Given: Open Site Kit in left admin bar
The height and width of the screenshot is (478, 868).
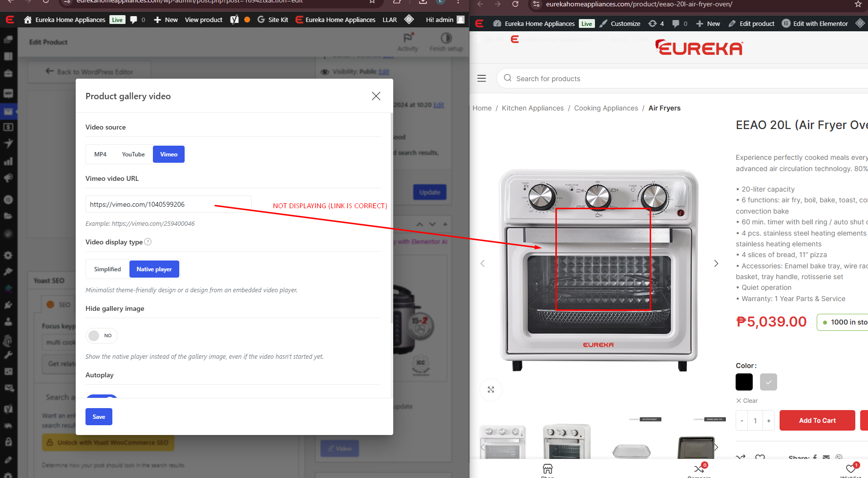Looking at the screenshot, I should click(273, 20).
